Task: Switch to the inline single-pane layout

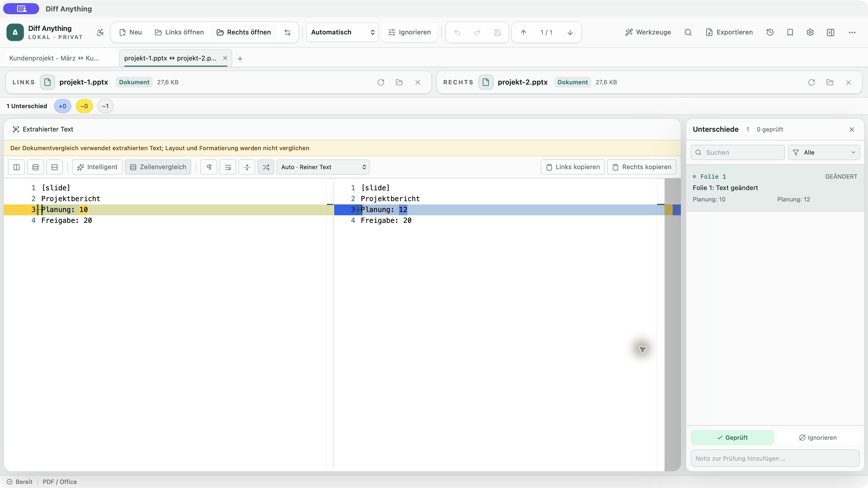Action: coord(54,167)
